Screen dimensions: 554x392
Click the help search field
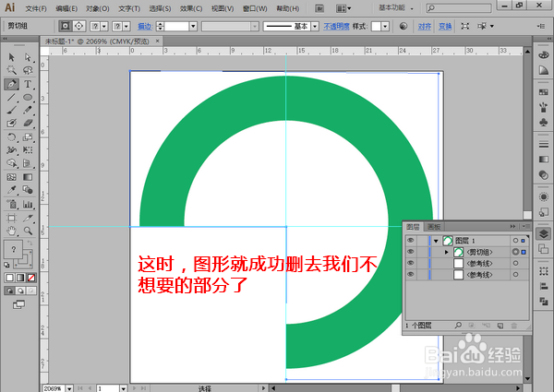(x=459, y=7)
